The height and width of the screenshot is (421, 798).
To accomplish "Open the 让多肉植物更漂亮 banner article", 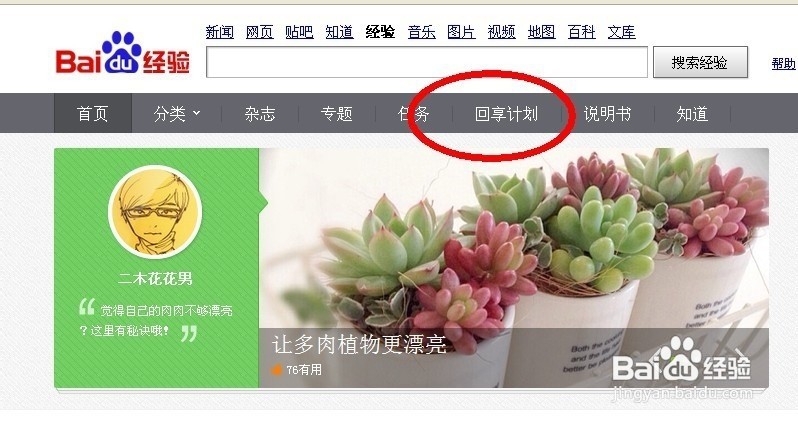I will 359,345.
